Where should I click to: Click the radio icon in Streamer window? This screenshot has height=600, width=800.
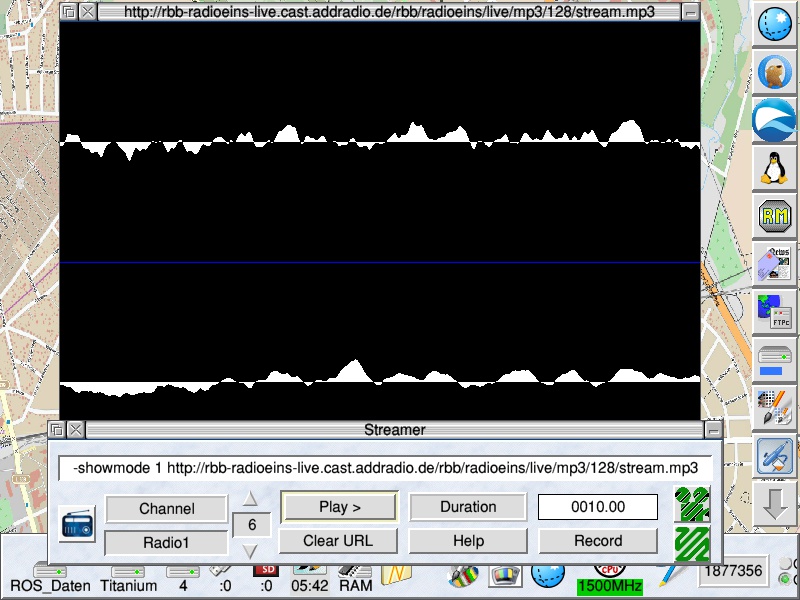tap(77, 524)
